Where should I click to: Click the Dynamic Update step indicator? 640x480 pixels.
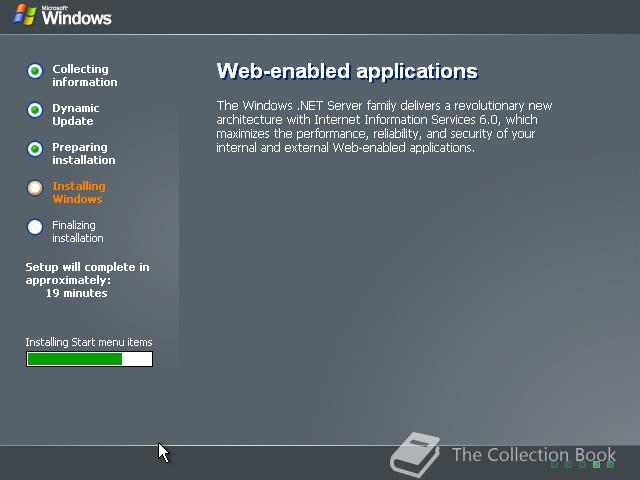coord(35,110)
